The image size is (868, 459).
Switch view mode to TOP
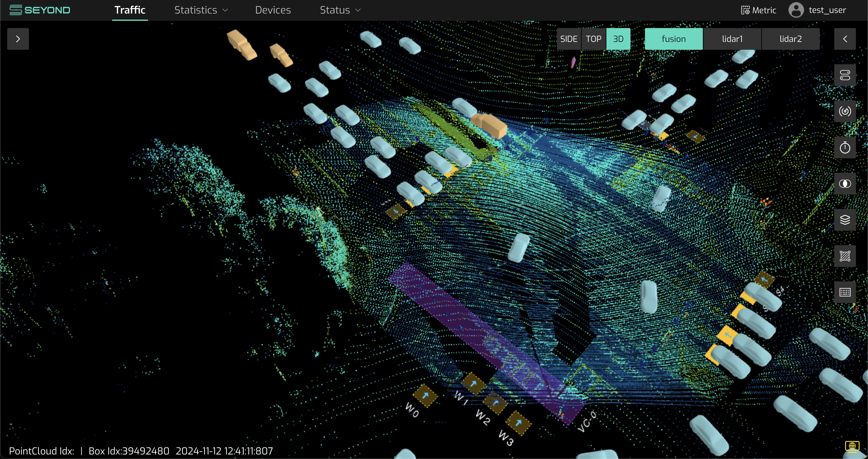click(593, 39)
